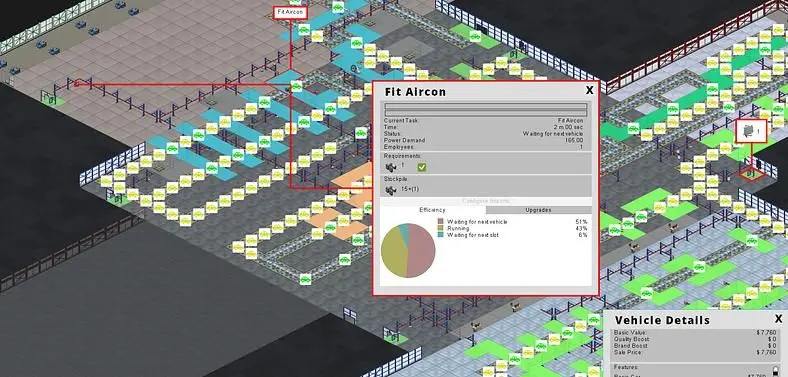Viewport: 788px width, 377px height.
Task: Select the Fit Aircon label on the map
Action: pos(290,13)
